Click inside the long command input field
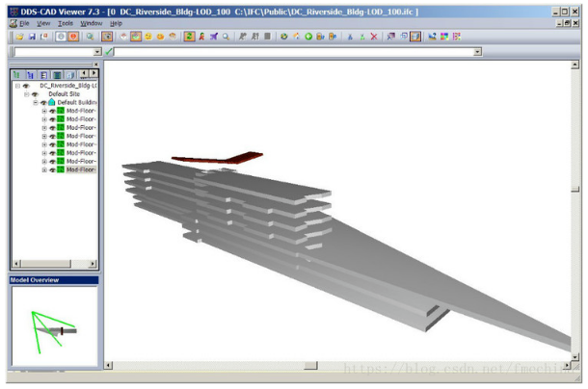Image resolution: width=588 pixels, height=389 pixels. click(294, 52)
